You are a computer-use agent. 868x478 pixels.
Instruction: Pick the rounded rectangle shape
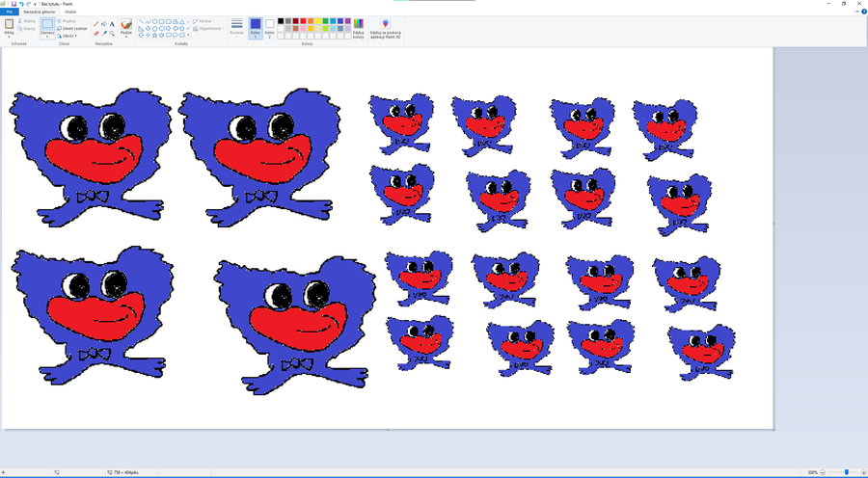coord(168,21)
